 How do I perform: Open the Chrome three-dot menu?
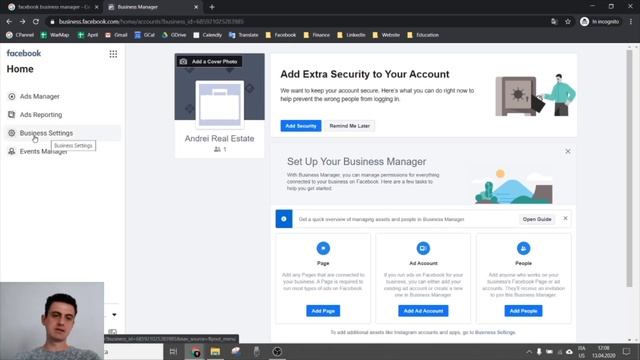pos(631,22)
